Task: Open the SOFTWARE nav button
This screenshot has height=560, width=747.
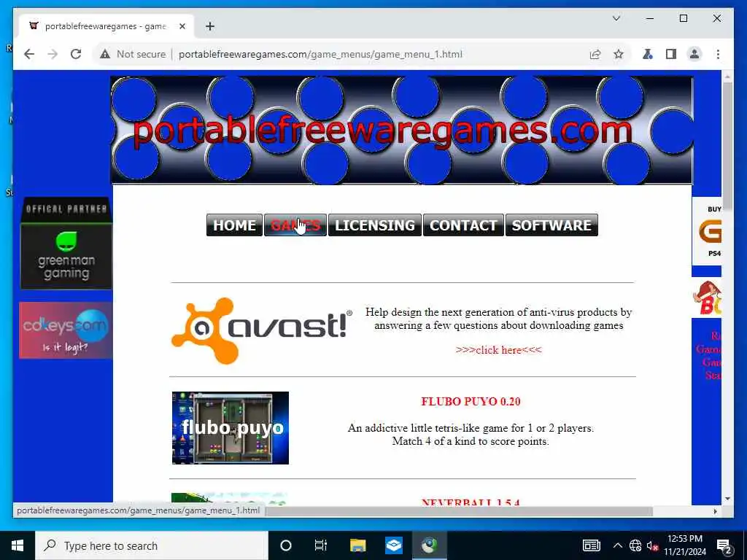Action: (x=551, y=225)
